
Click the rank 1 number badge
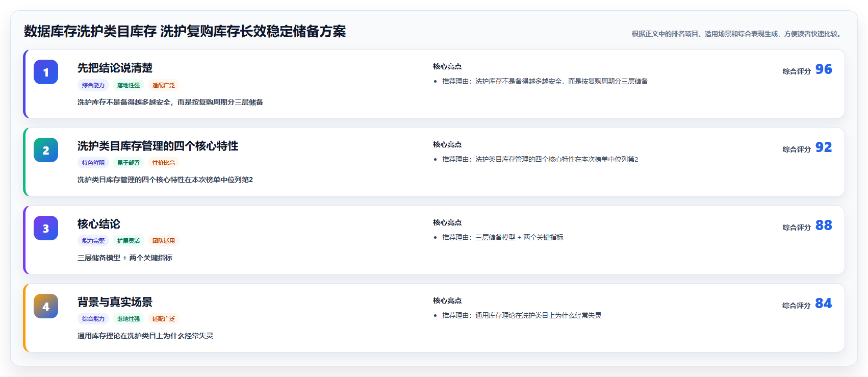point(46,72)
